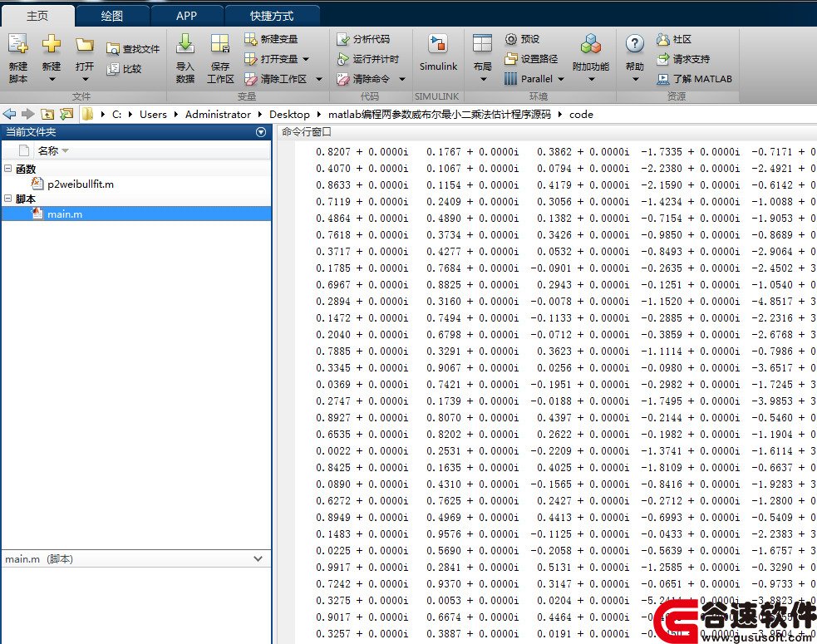Image resolution: width=817 pixels, height=644 pixels.
Task: Switch to the APP tab
Action: [x=186, y=16]
